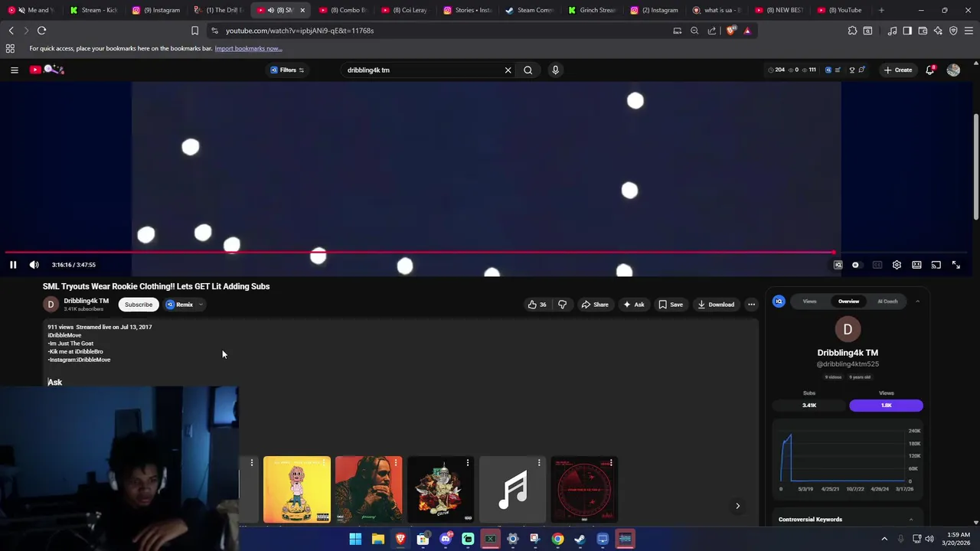Show next album covers with the arrow
The width and height of the screenshot is (980, 551).
point(737,506)
